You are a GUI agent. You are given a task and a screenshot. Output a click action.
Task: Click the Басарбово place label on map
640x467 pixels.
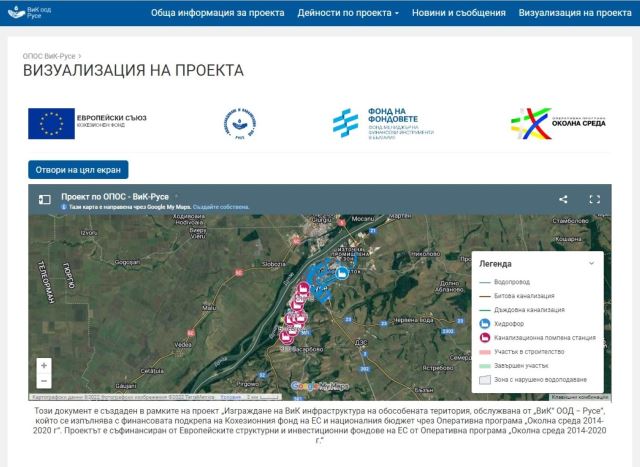[308, 349]
